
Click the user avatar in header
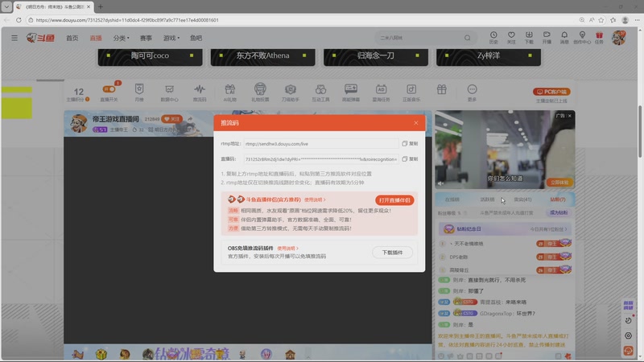coord(618,38)
